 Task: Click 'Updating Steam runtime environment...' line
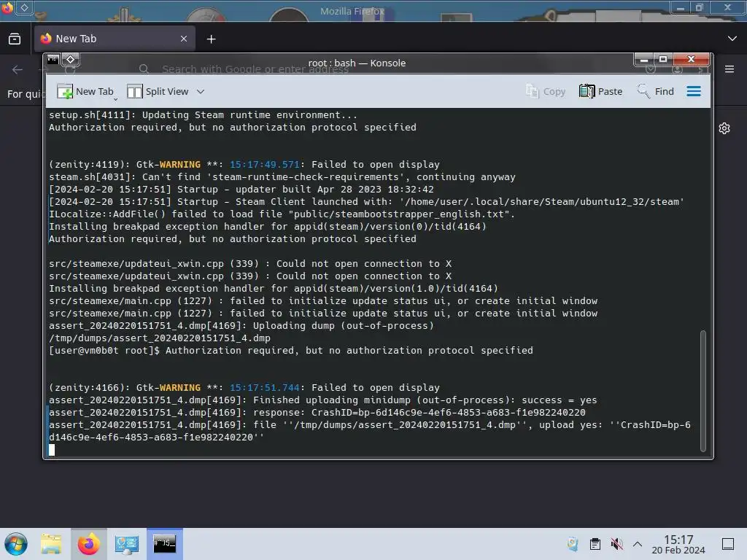[203, 114]
